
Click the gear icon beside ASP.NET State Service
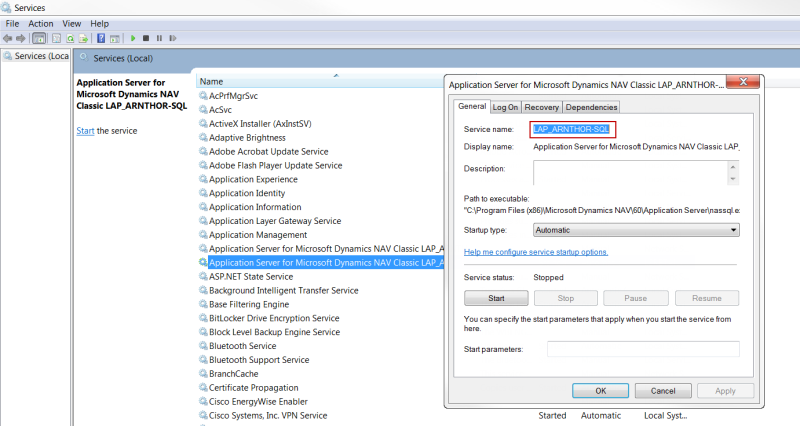[203, 276]
